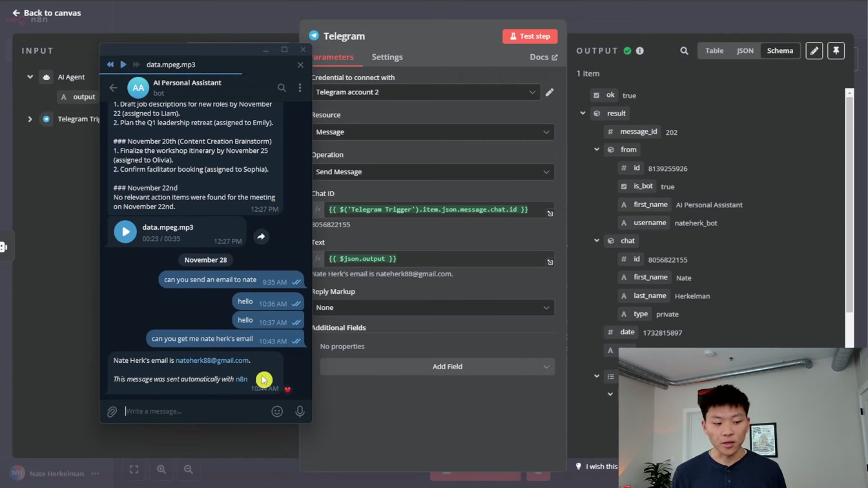Click the AI Agent robot icon in input
The width and height of the screenshot is (868, 488).
(46, 77)
